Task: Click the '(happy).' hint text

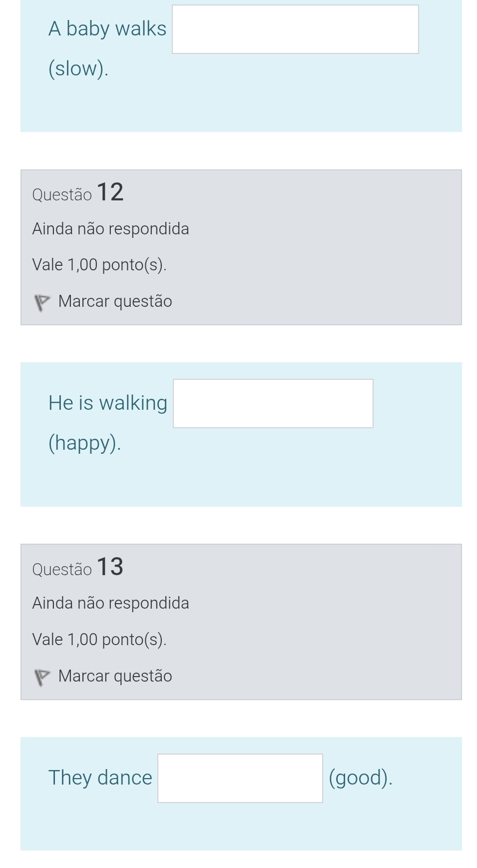Action: pyautogui.click(x=85, y=443)
